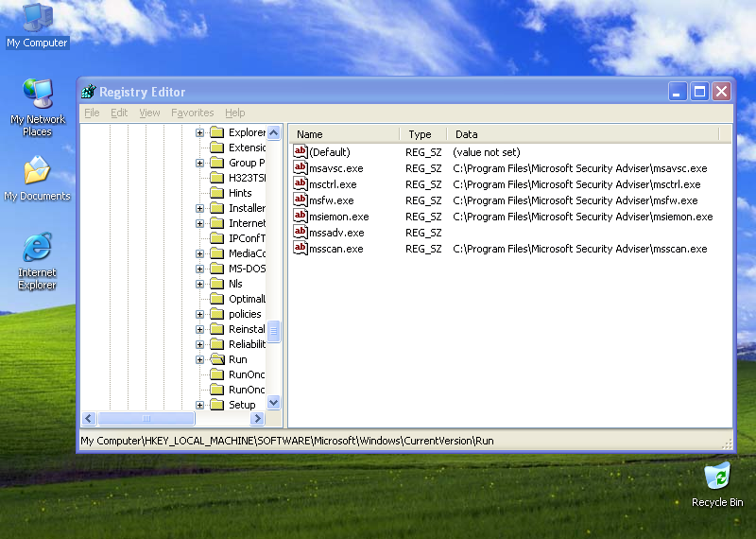Expand the Reliability key
The image size is (756, 539).
[199, 344]
